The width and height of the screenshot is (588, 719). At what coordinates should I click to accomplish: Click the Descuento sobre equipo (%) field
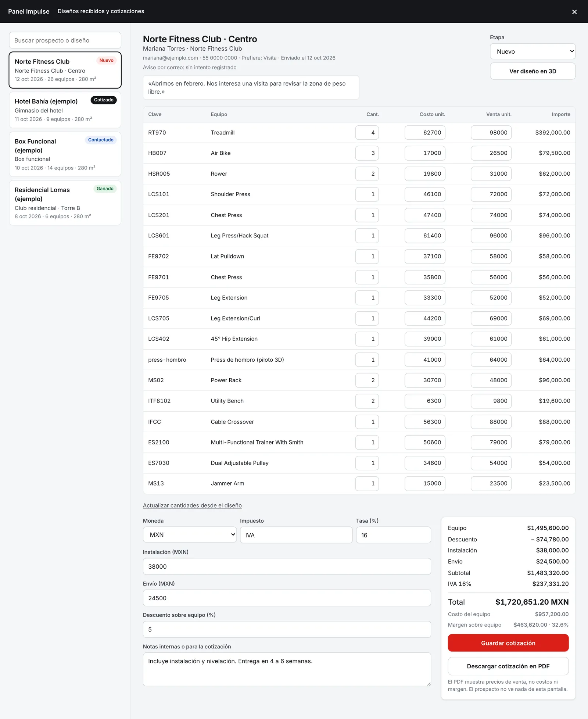pyautogui.click(x=287, y=629)
